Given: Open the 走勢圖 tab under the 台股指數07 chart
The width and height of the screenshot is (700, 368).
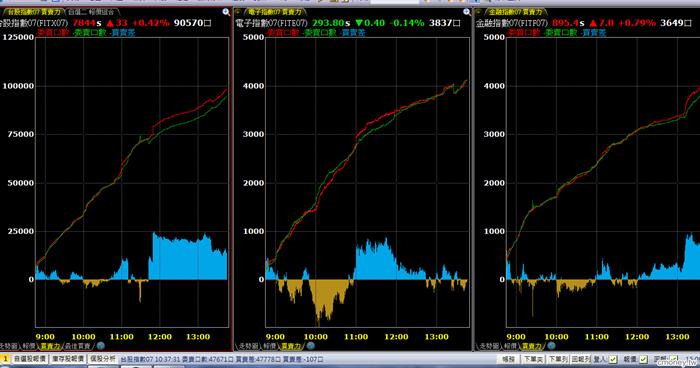Looking at the screenshot, I should 9,346.
